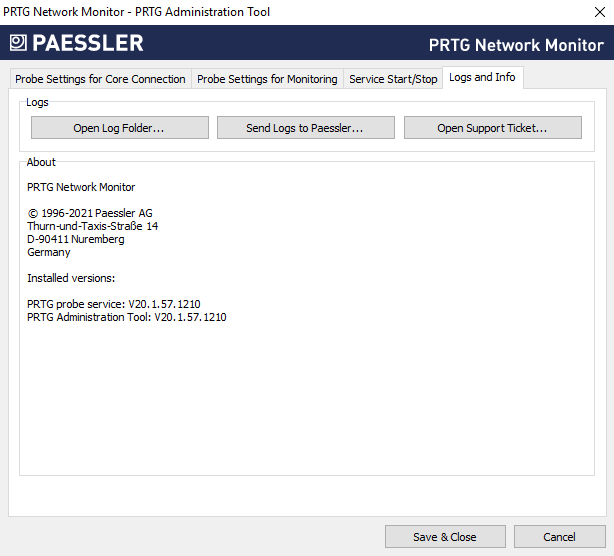
Task: Click the copyright 1996-2021 Paessler AG line
Action: point(90,213)
